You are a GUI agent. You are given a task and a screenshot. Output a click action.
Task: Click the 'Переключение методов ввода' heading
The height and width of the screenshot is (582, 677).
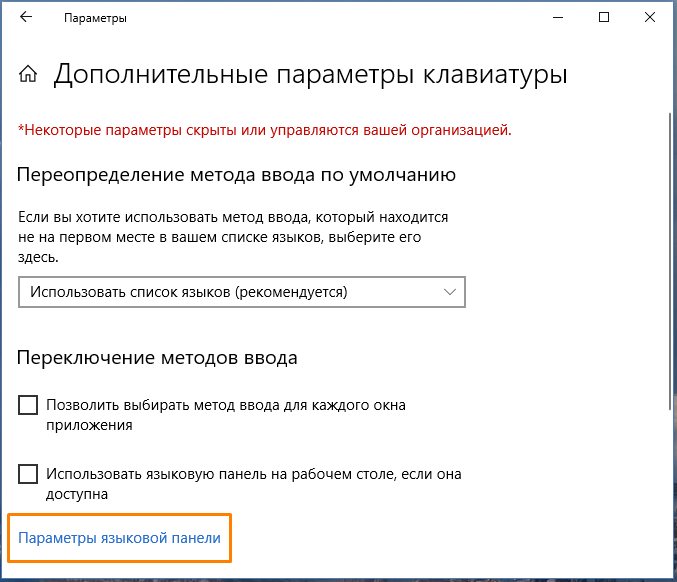(157, 358)
